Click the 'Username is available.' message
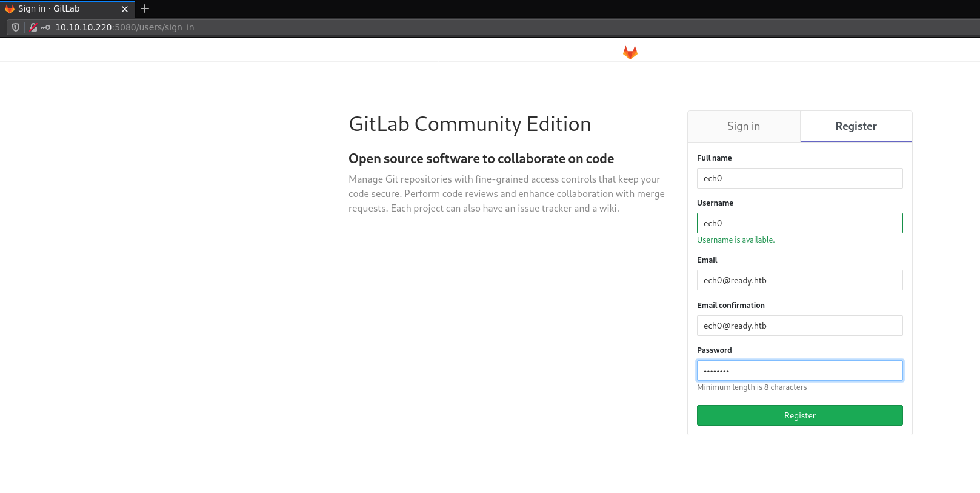 coord(736,240)
